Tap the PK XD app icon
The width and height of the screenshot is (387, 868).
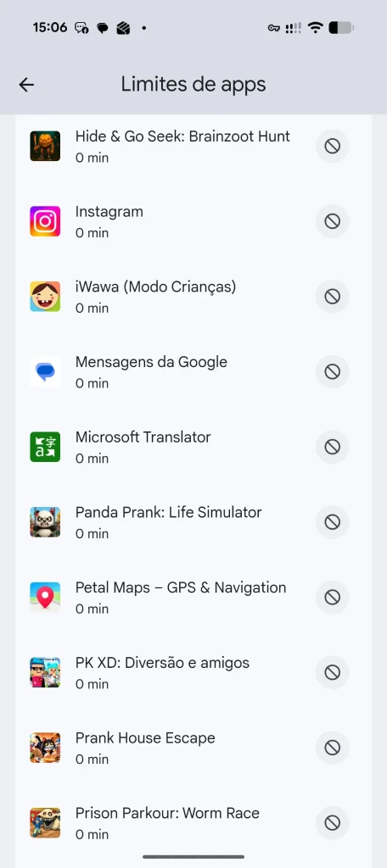(45, 672)
